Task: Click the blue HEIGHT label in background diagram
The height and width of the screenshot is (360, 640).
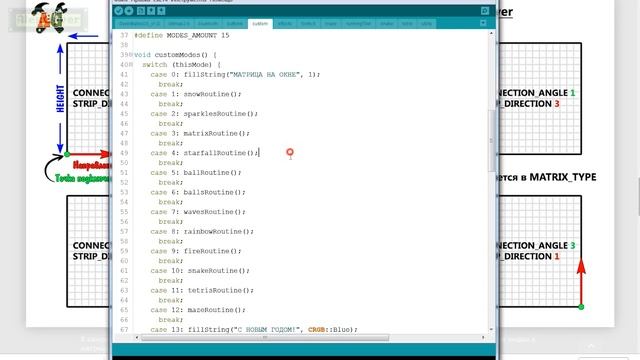Action: 60,98
